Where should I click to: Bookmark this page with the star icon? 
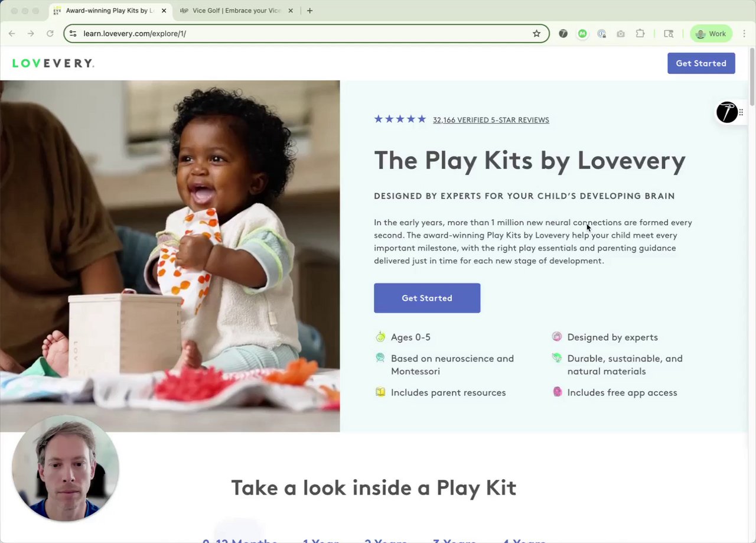pyautogui.click(x=536, y=34)
